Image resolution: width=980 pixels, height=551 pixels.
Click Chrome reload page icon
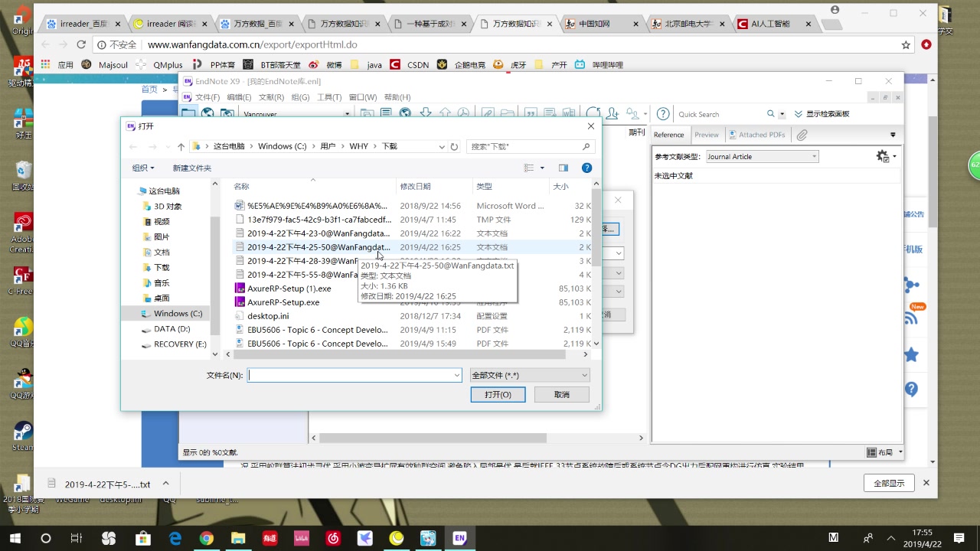coord(81,44)
